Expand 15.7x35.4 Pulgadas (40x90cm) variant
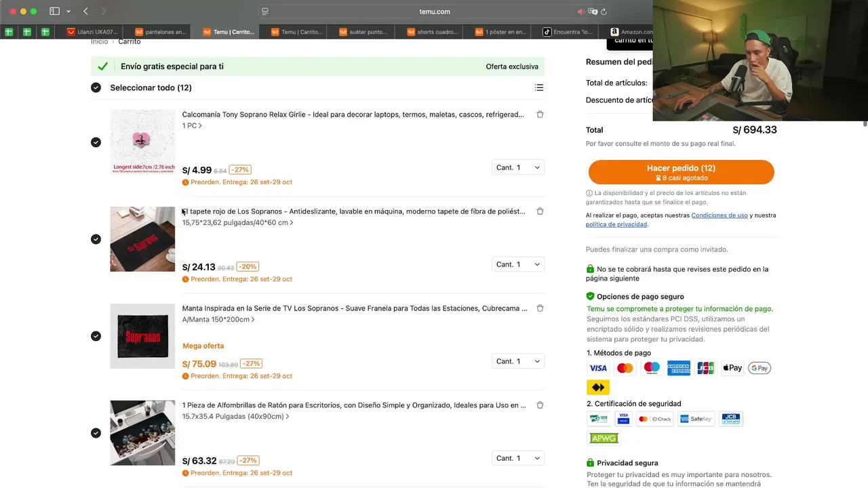 point(236,416)
